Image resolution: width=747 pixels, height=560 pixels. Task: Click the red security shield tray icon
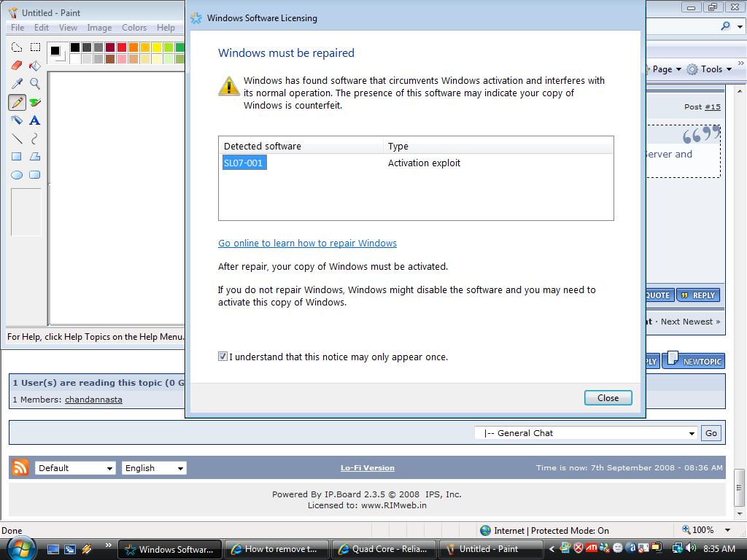578,548
